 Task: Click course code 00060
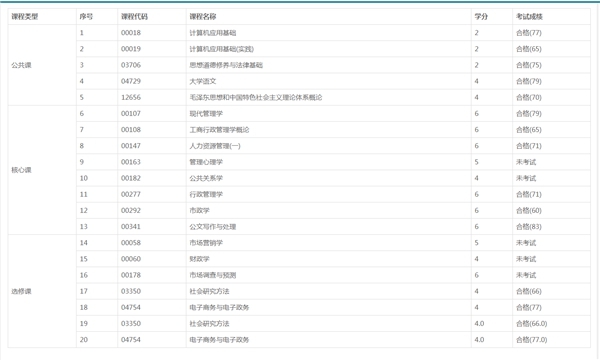pos(131,259)
